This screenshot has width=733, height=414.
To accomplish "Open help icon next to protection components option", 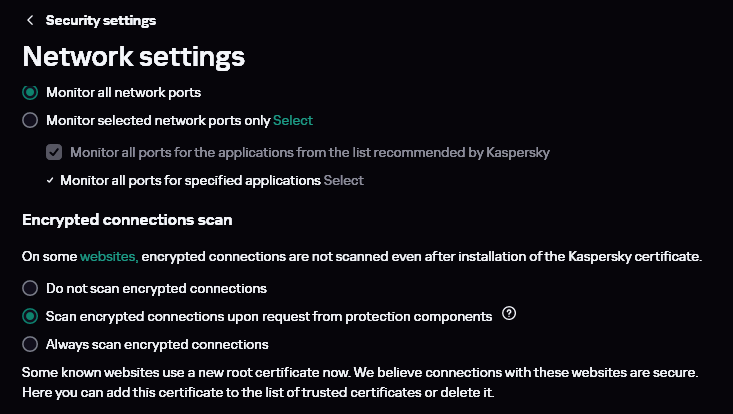I will 509,315.
